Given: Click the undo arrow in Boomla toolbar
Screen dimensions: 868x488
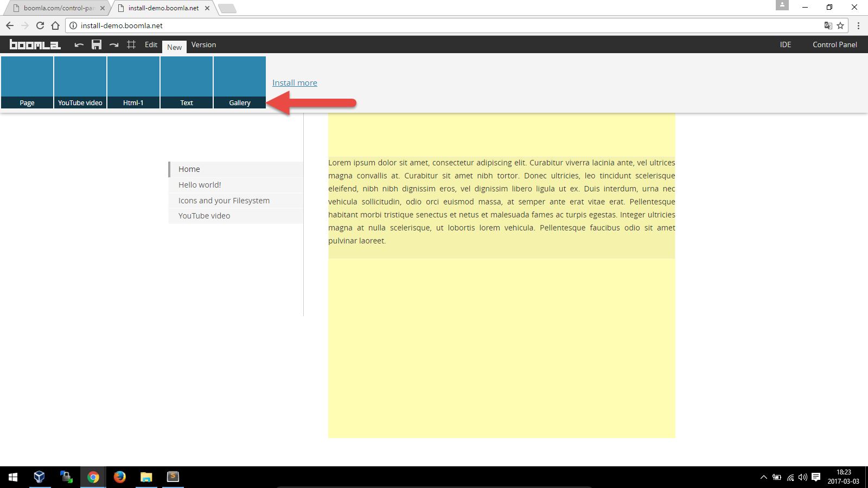Looking at the screenshot, I should (79, 45).
